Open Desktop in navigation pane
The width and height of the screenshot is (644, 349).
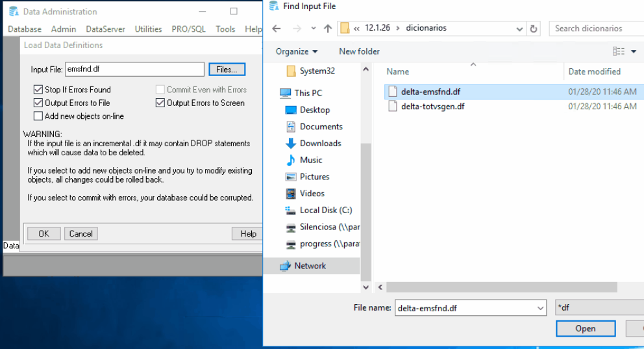pos(315,110)
